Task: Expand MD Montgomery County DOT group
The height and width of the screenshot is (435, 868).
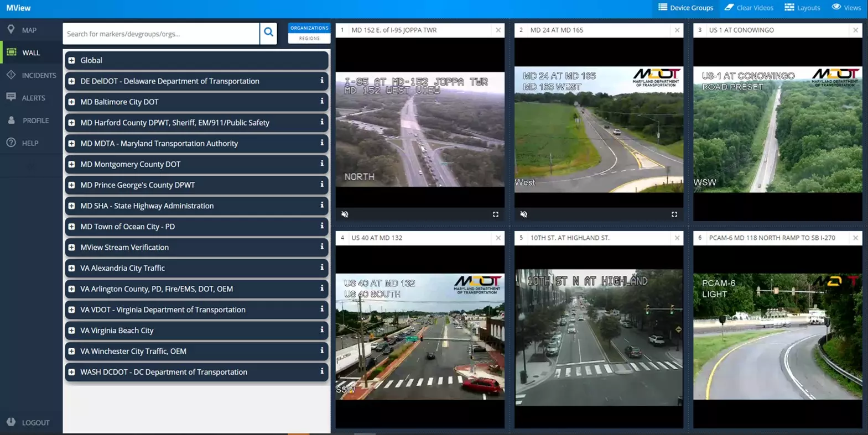Action: [71, 164]
